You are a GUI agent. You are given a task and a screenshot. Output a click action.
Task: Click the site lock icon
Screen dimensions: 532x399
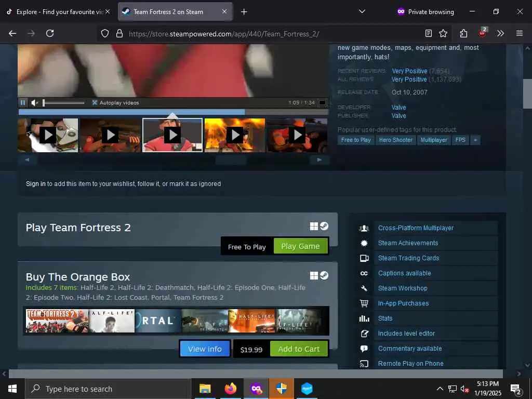pyautogui.click(x=119, y=33)
